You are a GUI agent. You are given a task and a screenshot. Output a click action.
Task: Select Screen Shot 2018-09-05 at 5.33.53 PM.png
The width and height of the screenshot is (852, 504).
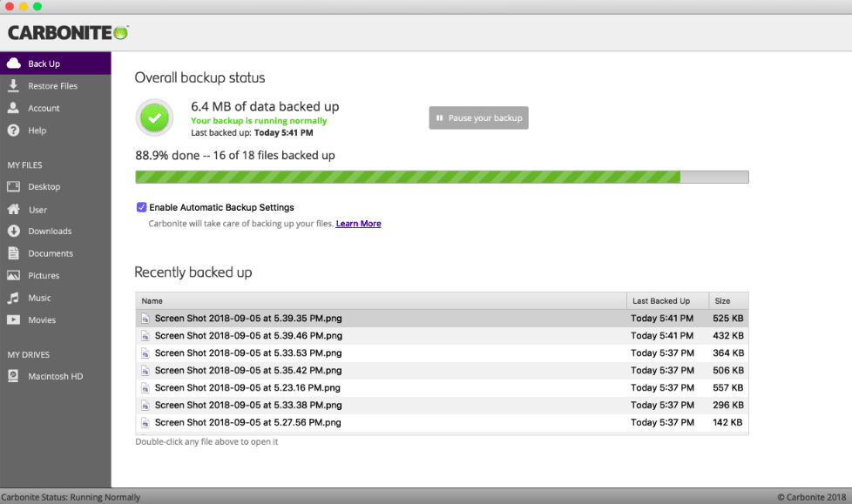(442, 353)
